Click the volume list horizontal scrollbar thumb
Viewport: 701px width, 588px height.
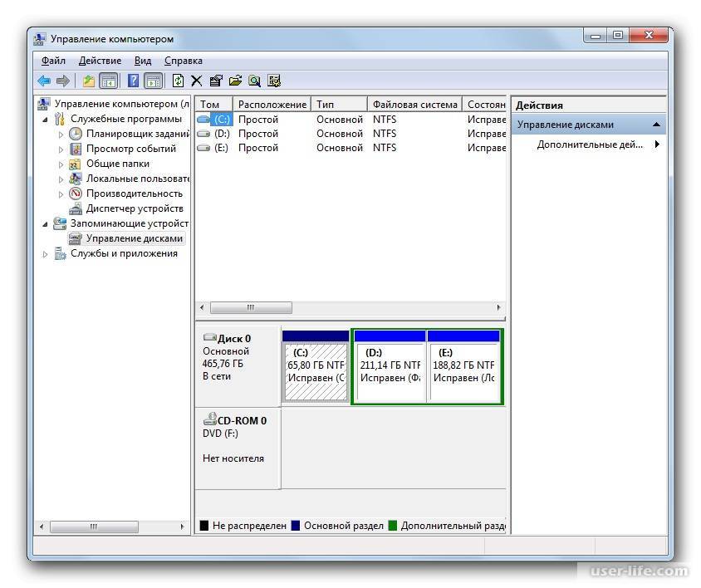250,307
